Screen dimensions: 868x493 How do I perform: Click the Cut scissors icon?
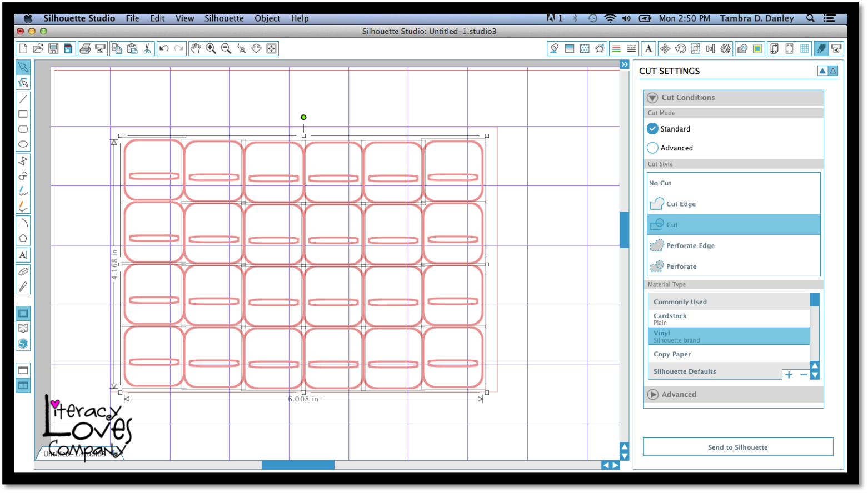(147, 49)
